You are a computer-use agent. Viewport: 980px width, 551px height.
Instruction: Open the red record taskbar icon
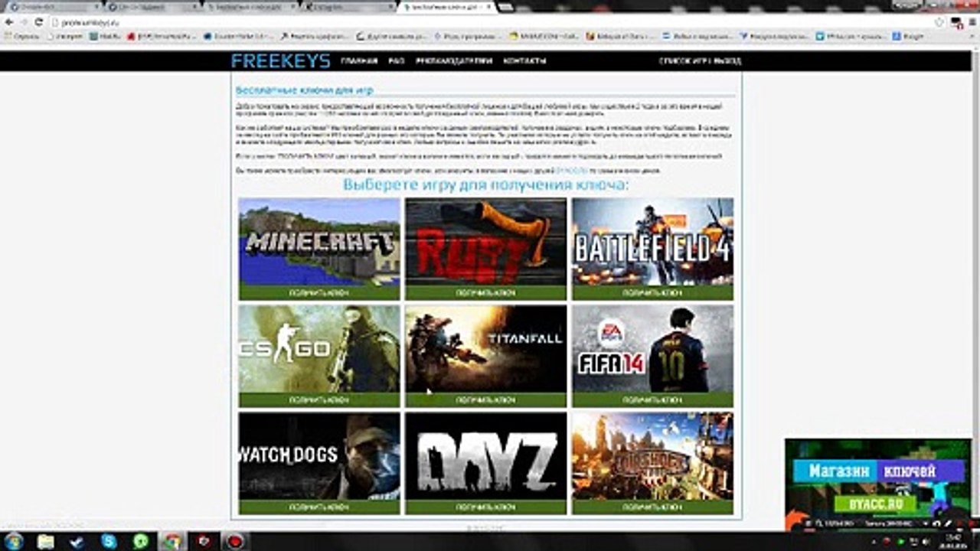pos(237,541)
